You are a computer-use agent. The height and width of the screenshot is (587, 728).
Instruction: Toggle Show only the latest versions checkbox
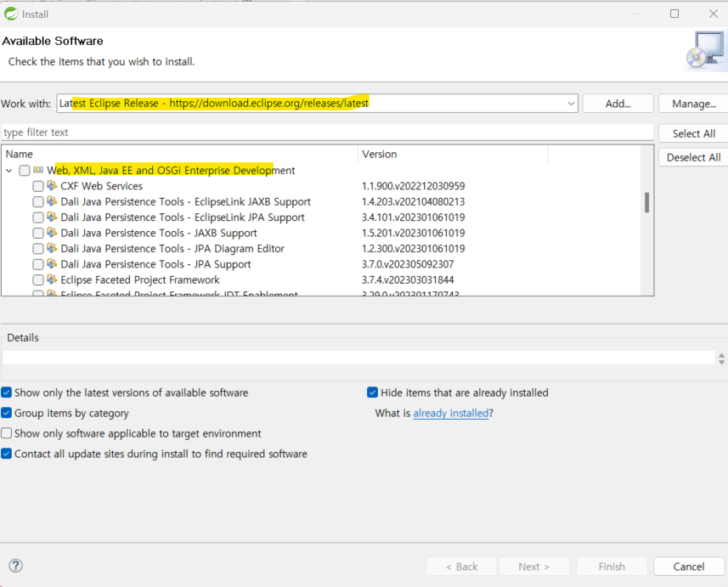coord(7,392)
